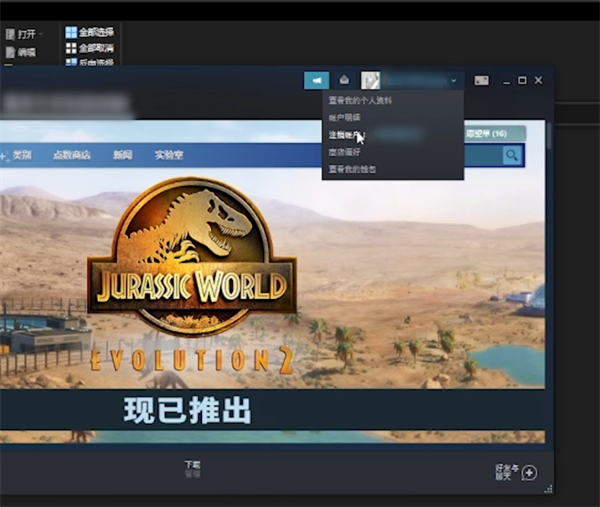Open 好友与聊天 friends list
Image resolution: width=600 pixels, height=507 pixels.
[x=507, y=472]
